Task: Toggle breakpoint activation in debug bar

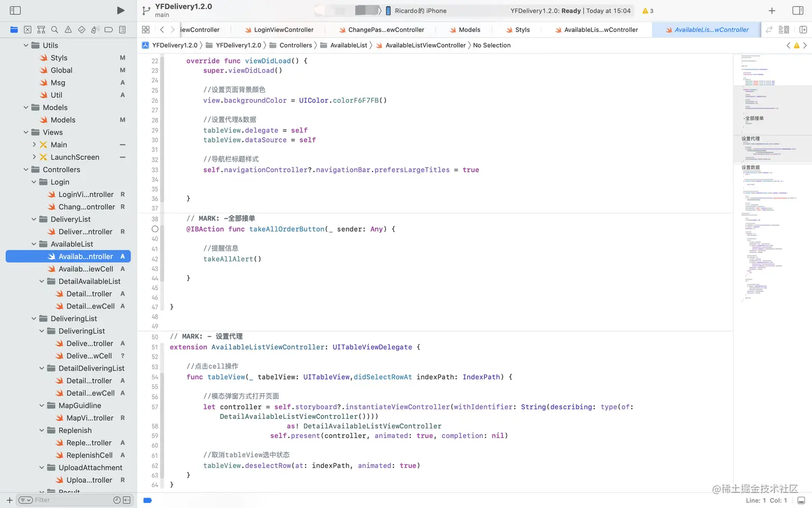Action: click(148, 500)
